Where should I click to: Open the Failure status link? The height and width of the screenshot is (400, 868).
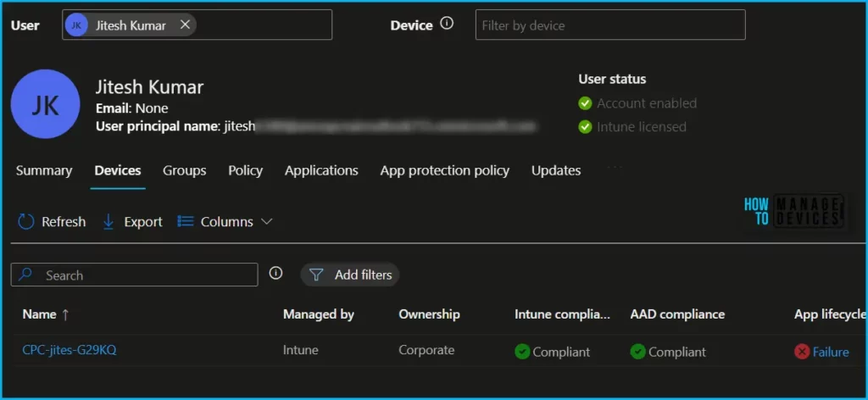pyautogui.click(x=831, y=352)
